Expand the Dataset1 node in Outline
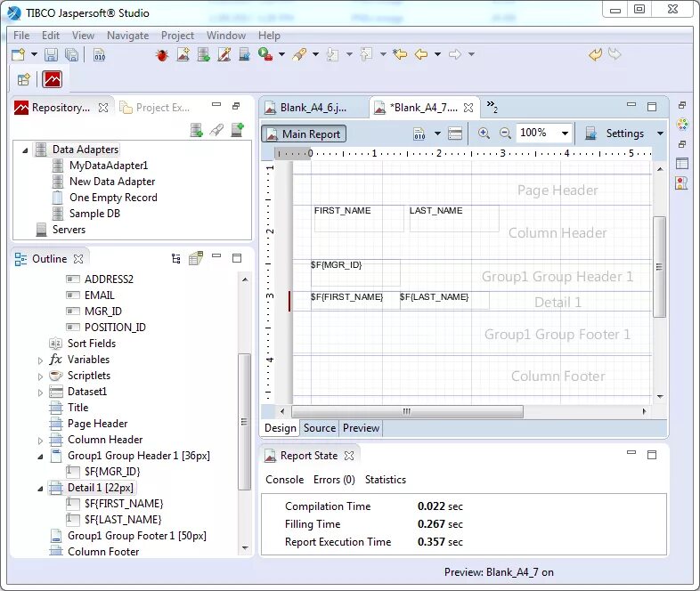This screenshot has height=591, width=700. 40,393
